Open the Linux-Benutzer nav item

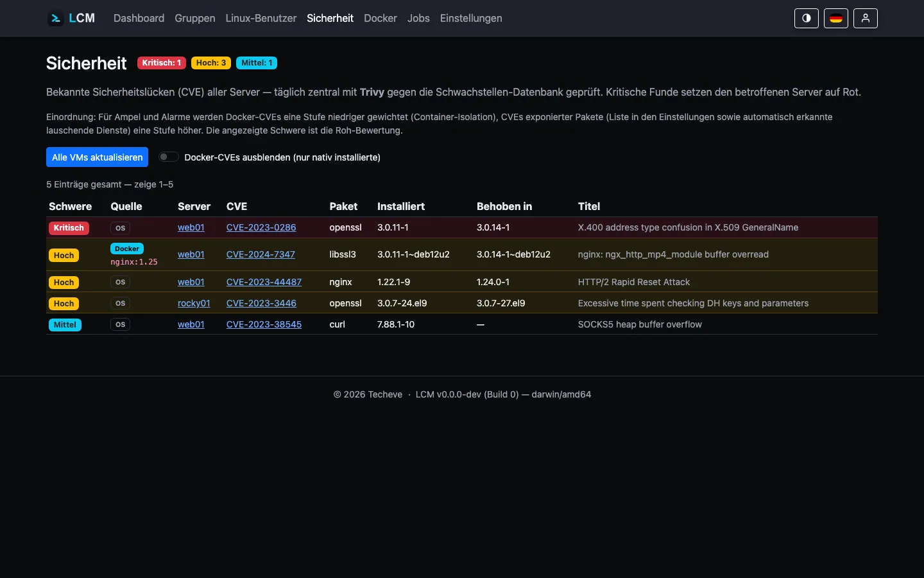click(x=261, y=18)
